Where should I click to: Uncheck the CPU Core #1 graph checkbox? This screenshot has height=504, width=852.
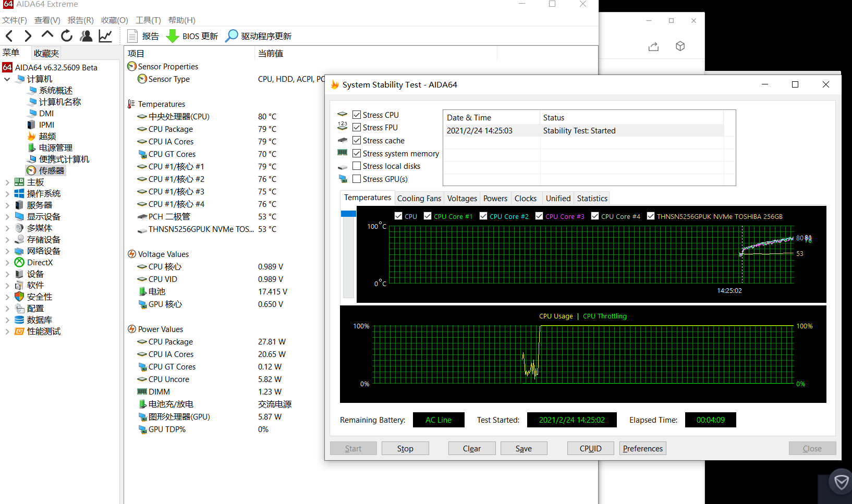428,216
